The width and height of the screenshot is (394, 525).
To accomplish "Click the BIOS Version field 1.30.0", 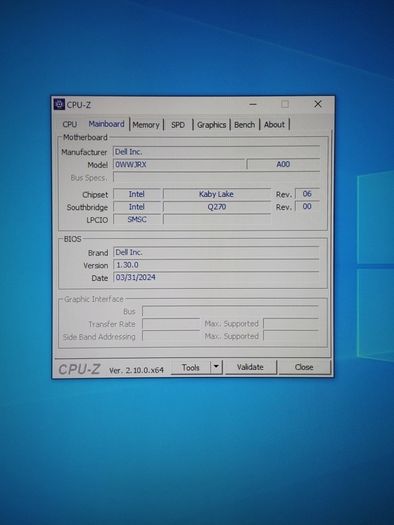I will (216, 265).
